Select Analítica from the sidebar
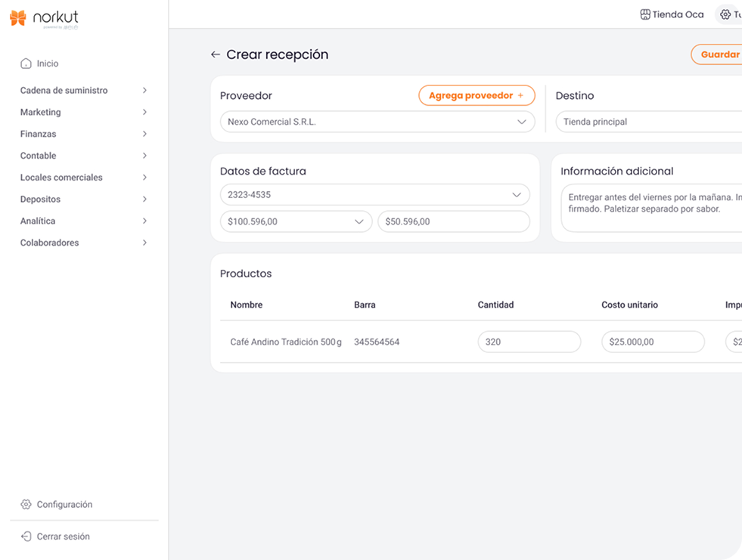 [x=38, y=221]
